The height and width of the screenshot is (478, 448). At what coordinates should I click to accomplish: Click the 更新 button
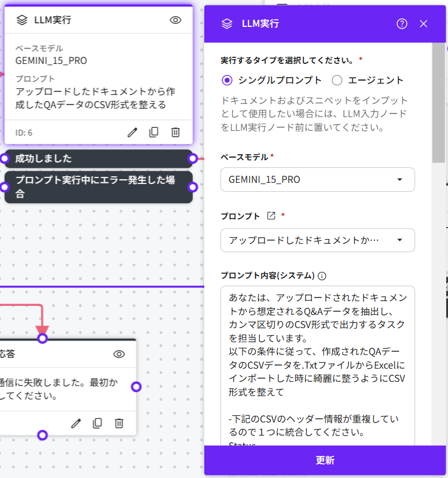pos(325,460)
